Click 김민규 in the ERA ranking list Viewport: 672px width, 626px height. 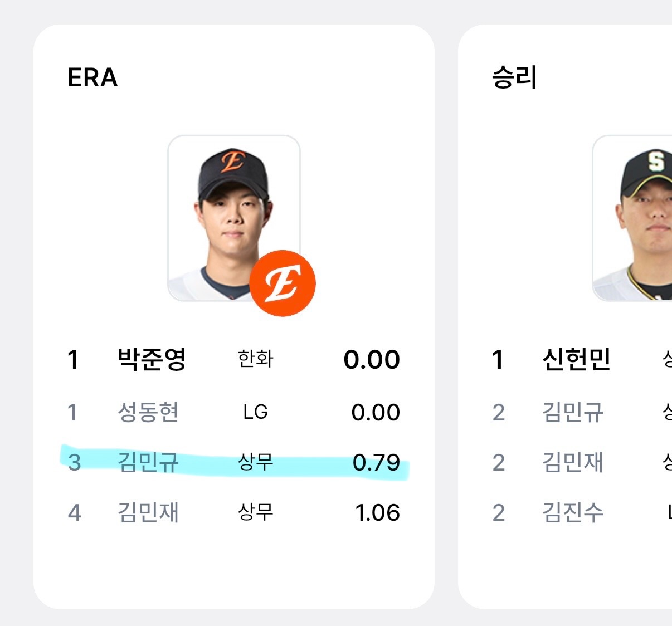click(x=148, y=462)
